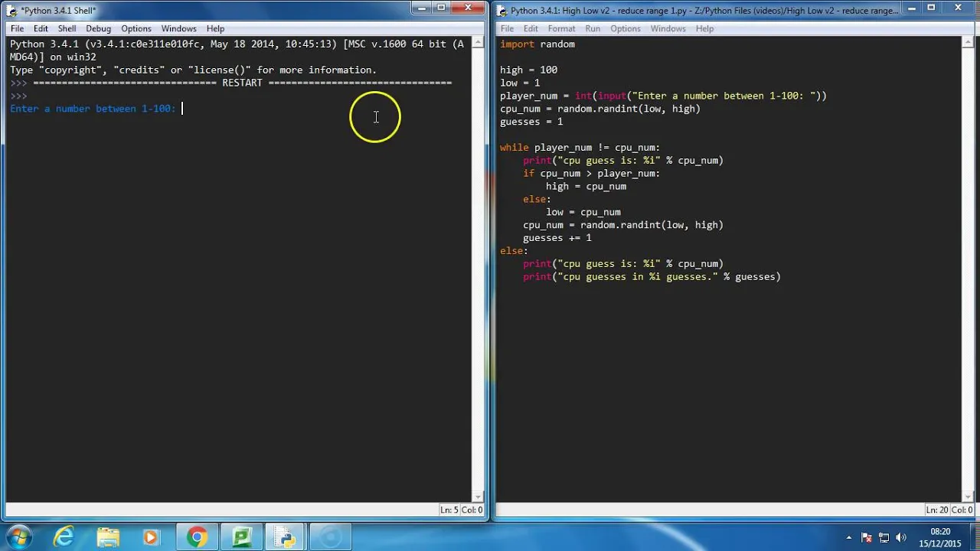The image size is (980, 551).
Task: Click the editor window title bar icon
Action: tap(502, 10)
